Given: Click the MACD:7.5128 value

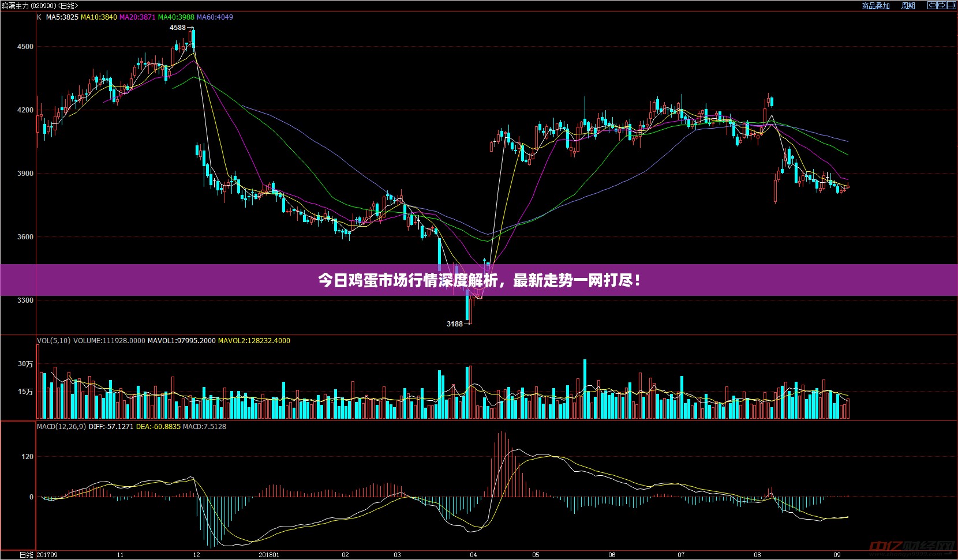Looking at the screenshot, I should 204,427.
